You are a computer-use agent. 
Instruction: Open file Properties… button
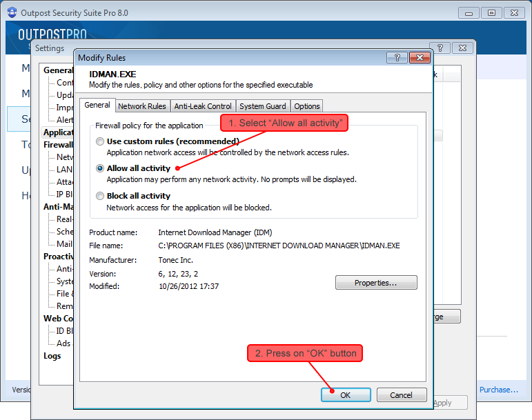pos(376,282)
